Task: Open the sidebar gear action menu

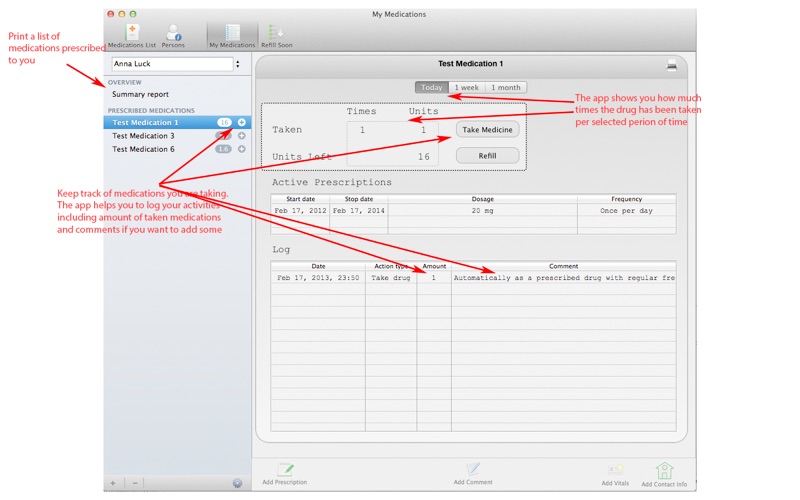Action: [x=237, y=483]
